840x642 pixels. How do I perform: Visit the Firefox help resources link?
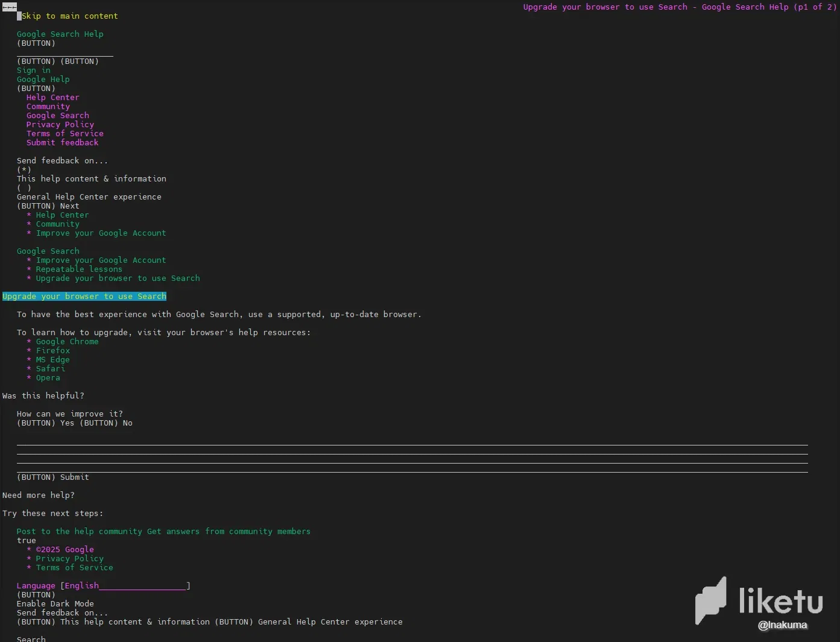coord(52,350)
